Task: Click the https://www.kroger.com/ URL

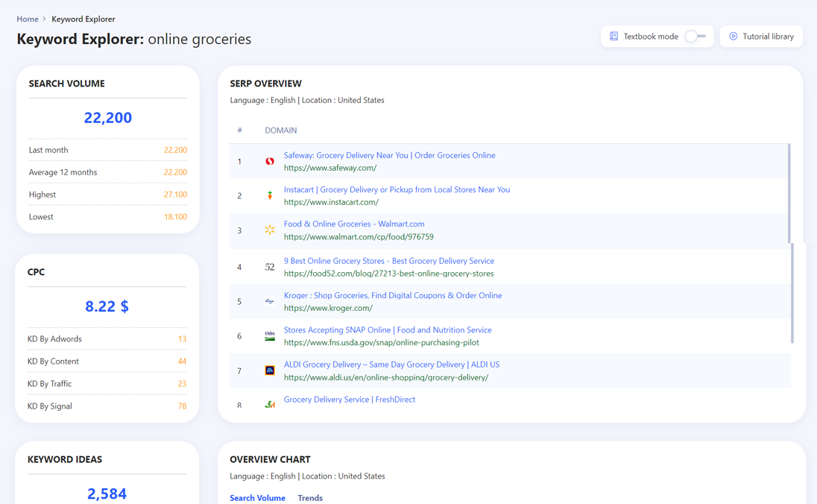Action: pyautogui.click(x=328, y=308)
